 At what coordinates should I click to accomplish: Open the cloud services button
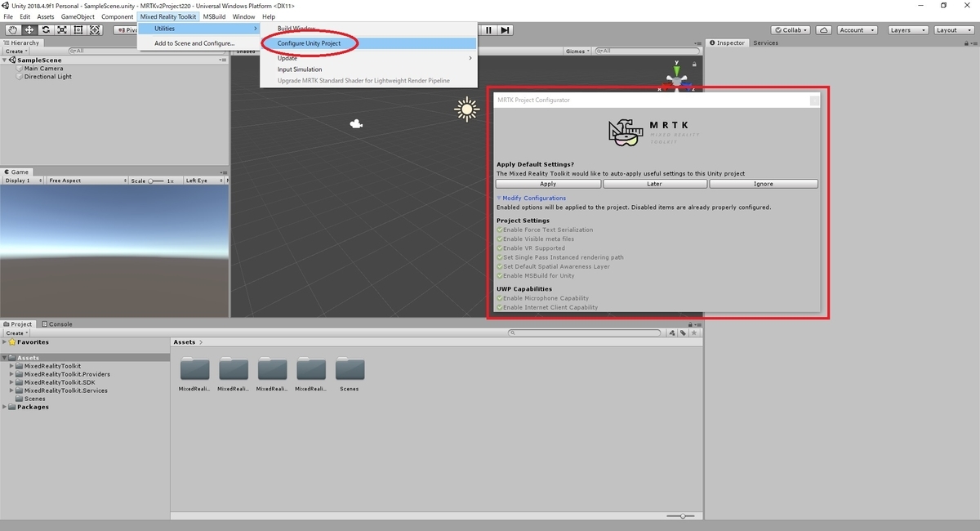click(x=824, y=30)
